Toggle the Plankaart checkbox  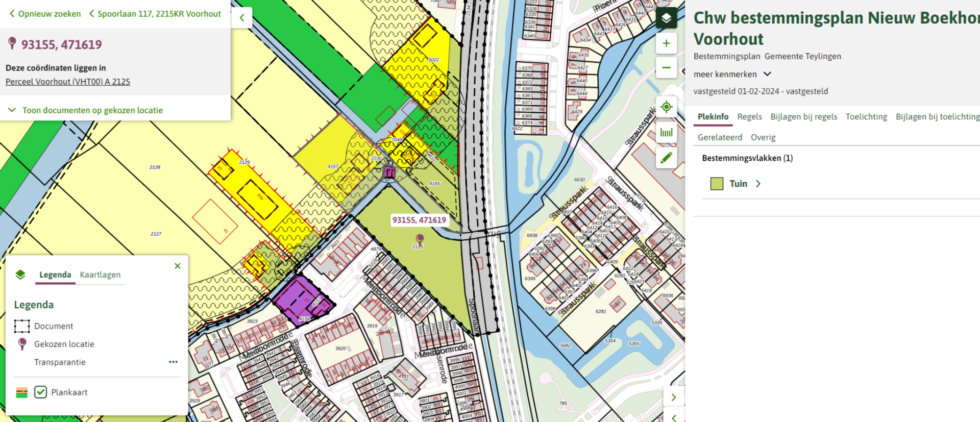41,392
